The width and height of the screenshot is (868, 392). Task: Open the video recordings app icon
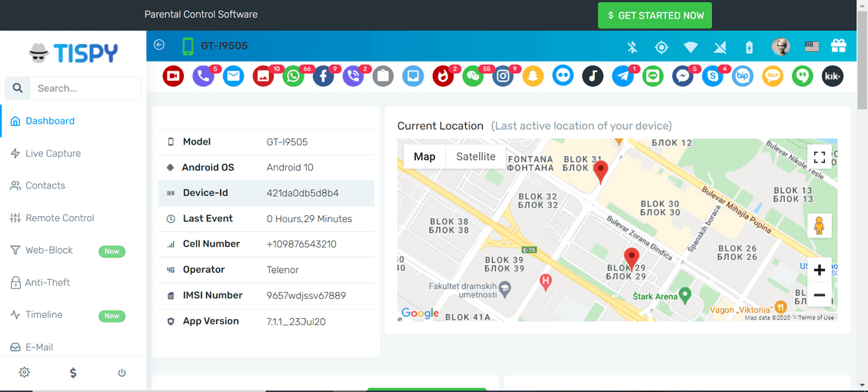click(x=173, y=76)
